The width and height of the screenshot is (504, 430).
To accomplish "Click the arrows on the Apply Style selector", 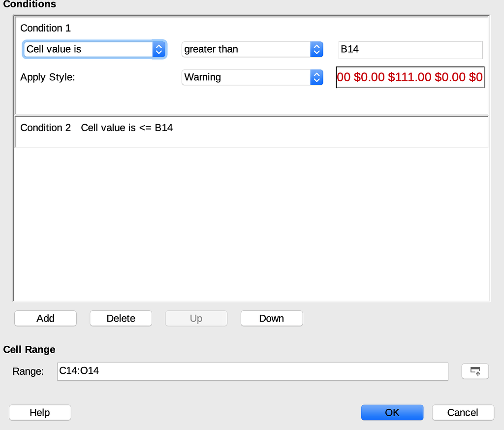I will [316, 77].
